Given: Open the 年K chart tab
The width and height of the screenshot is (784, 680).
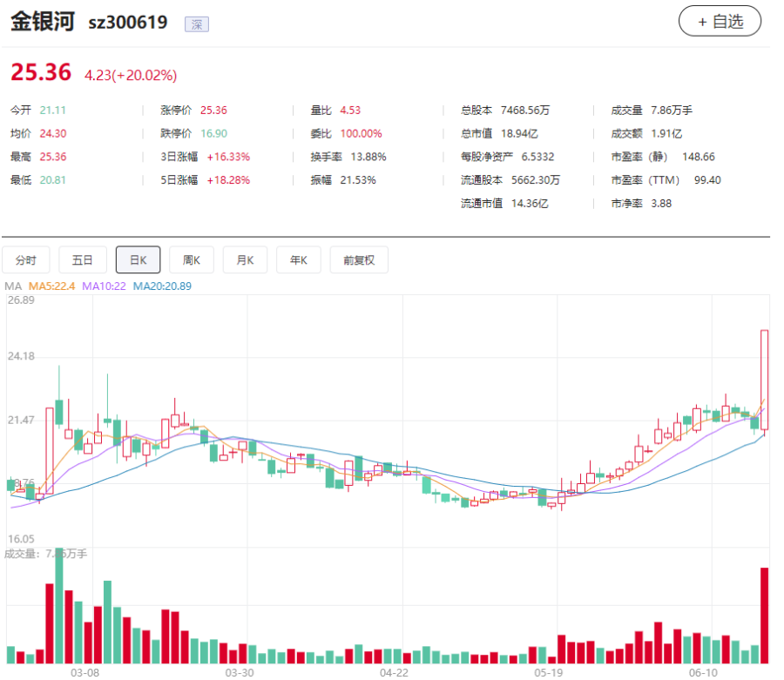Looking at the screenshot, I should tap(299, 259).
